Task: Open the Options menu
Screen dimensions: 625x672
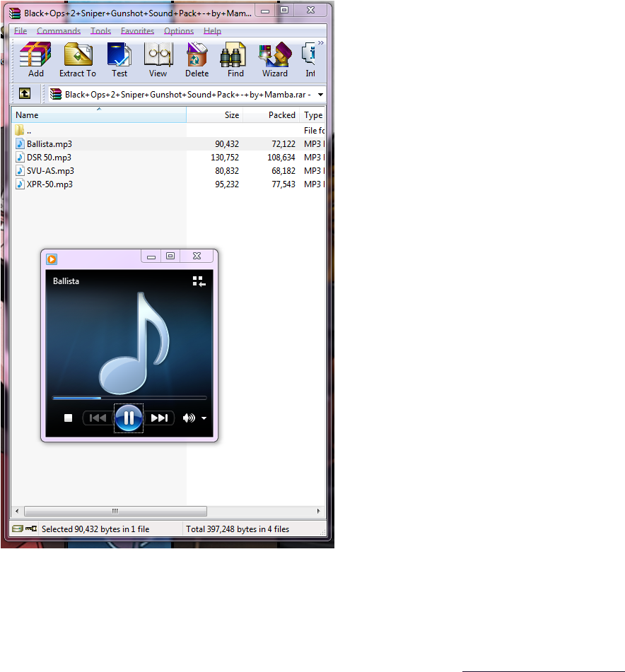Action: click(x=178, y=30)
